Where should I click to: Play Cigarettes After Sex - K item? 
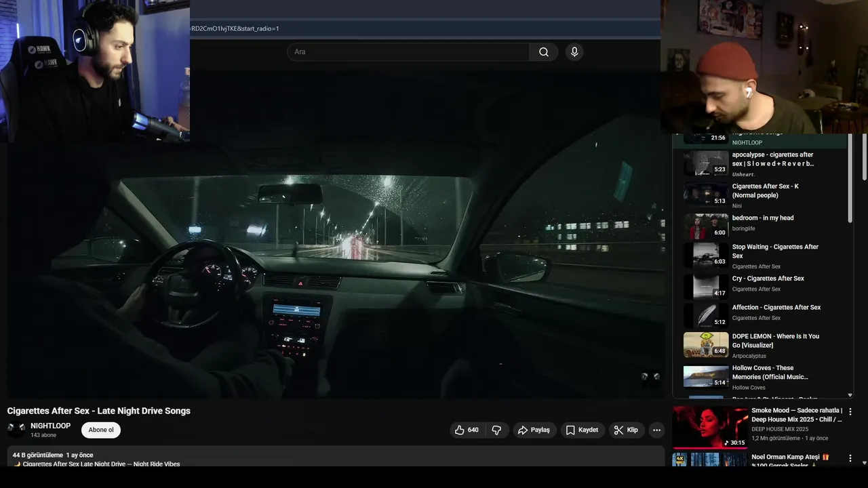759,195
